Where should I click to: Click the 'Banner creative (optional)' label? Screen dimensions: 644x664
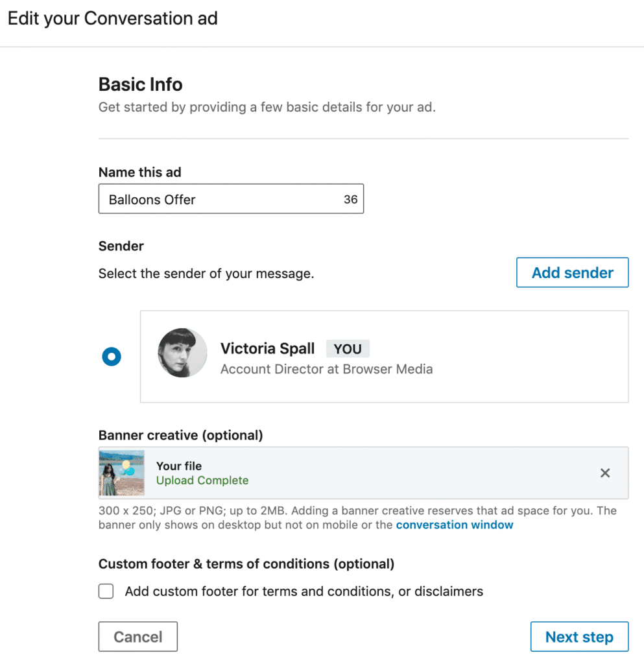180,436
